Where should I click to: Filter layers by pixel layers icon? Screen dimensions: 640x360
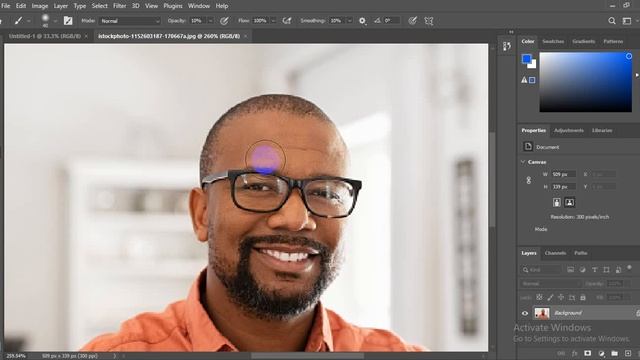coord(571,270)
